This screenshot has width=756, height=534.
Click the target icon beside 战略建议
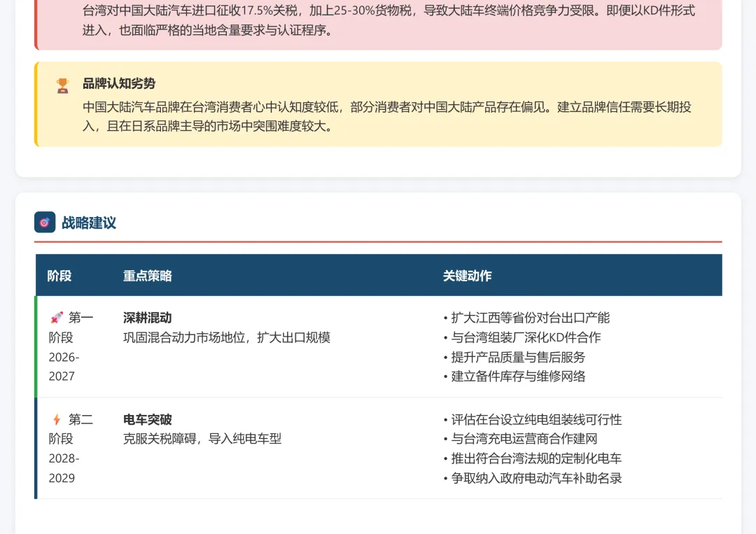coord(45,222)
